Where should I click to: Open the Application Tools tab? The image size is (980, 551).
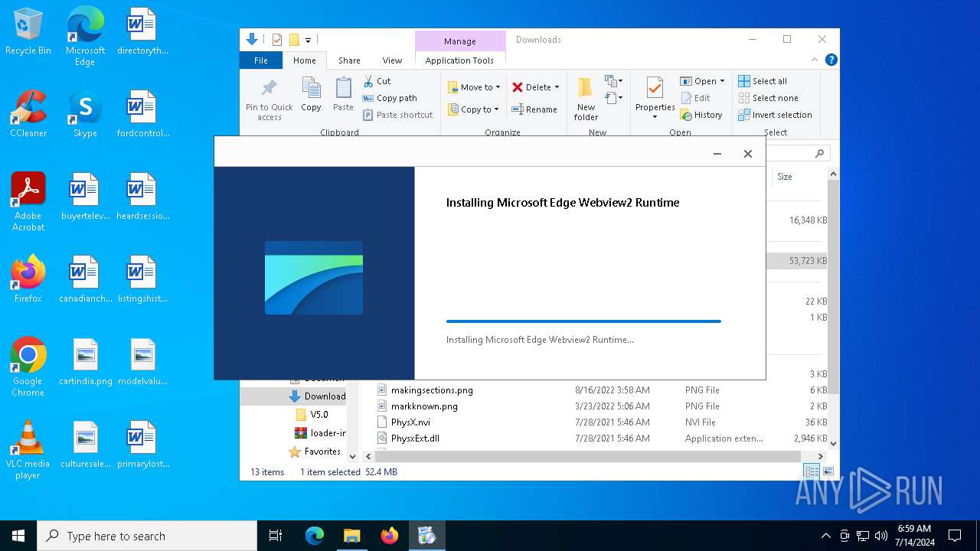[x=459, y=60]
